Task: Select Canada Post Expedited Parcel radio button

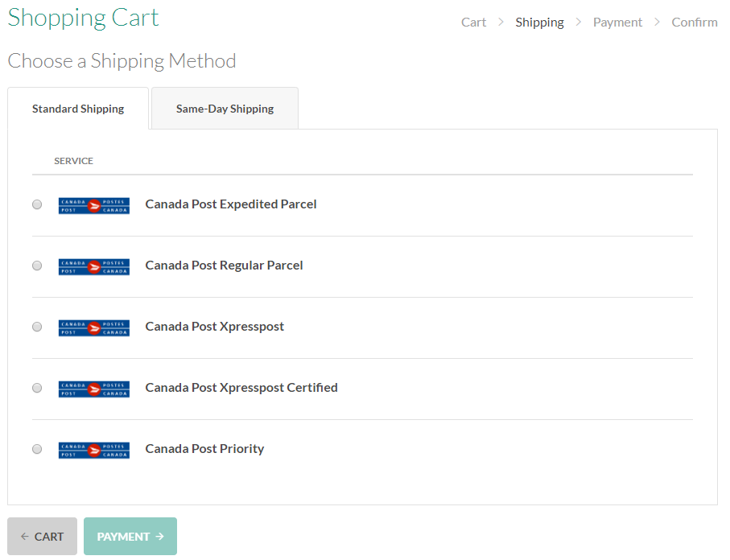Action: point(37,204)
